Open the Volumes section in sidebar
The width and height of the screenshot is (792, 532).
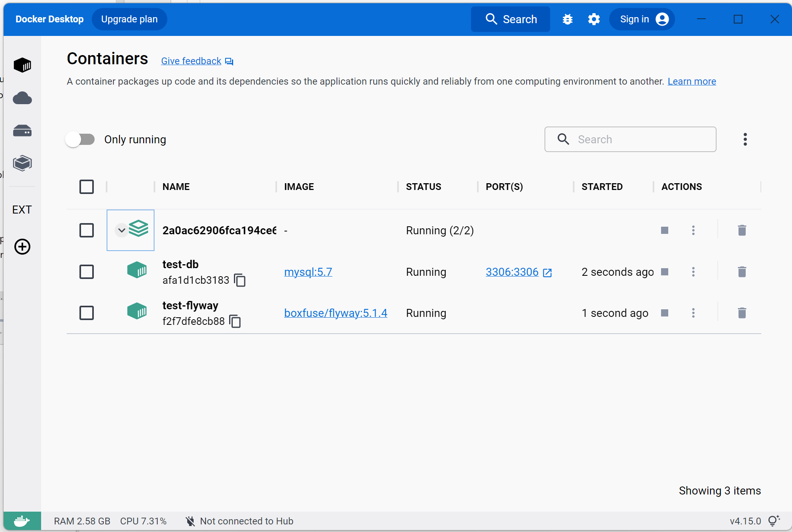pyautogui.click(x=22, y=131)
